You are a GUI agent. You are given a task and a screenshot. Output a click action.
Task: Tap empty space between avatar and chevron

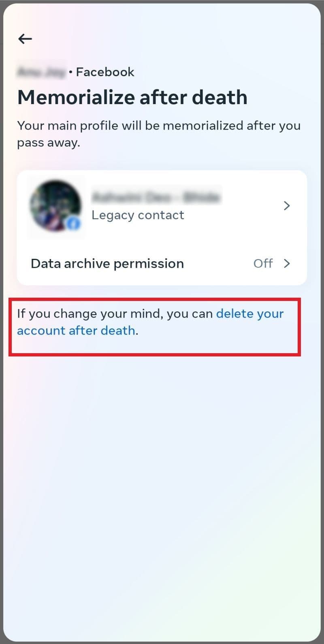click(x=251, y=206)
